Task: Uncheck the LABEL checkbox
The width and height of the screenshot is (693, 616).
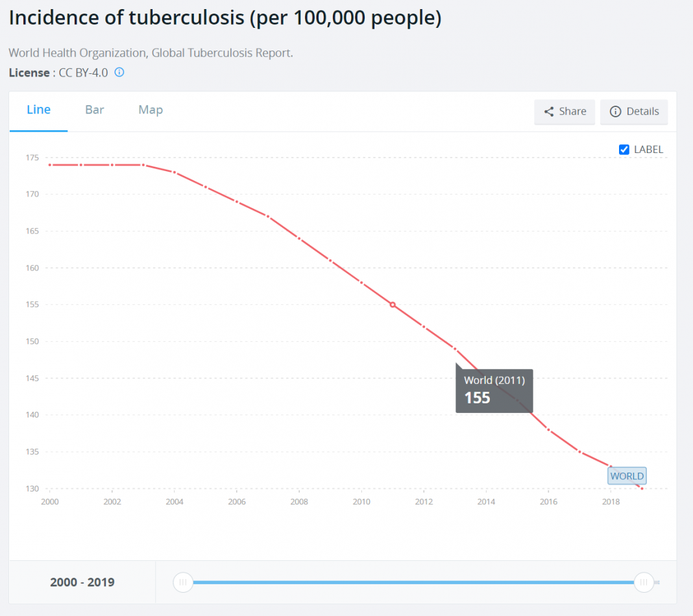Action: [x=624, y=150]
